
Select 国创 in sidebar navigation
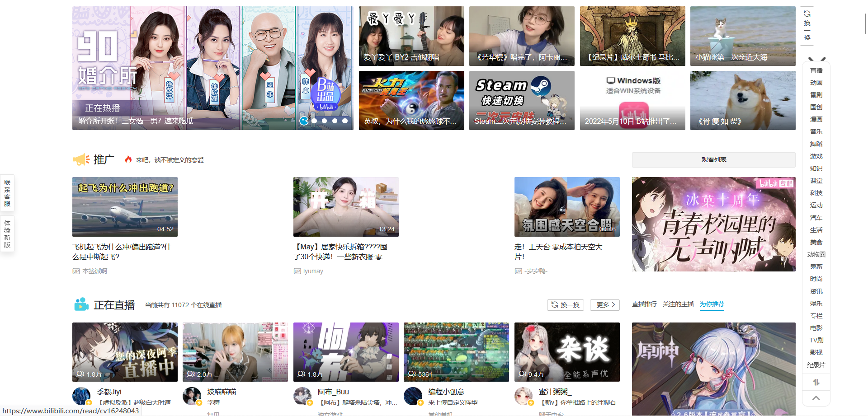[x=816, y=107]
